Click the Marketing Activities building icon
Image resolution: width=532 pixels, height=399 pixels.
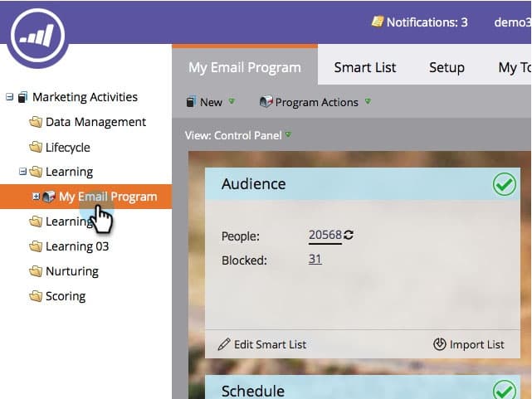click(x=22, y=97)
